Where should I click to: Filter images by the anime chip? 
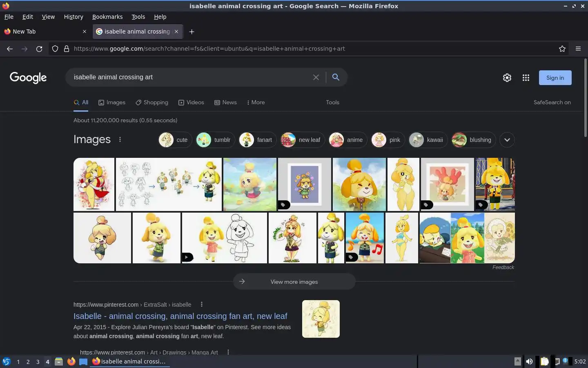[x=348, y=140]
